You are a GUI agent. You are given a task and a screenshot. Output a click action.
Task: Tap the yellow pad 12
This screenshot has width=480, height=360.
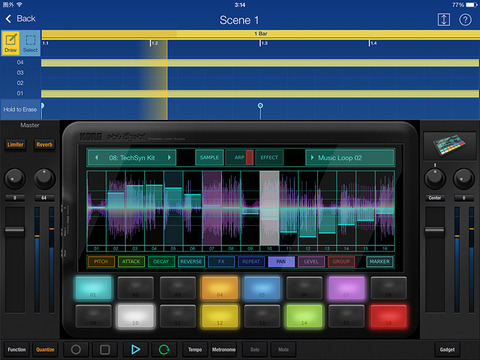(220, 316)
